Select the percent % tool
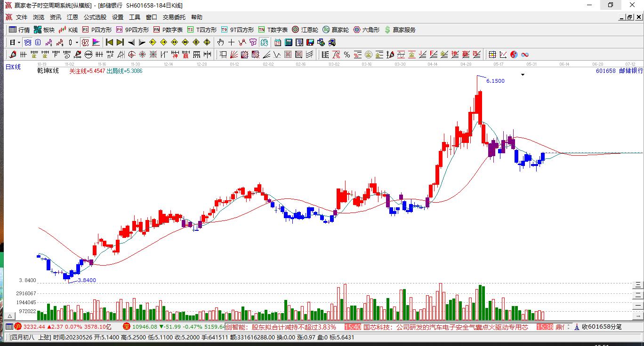This screenshot has width=644, height=346. [347, 55]
